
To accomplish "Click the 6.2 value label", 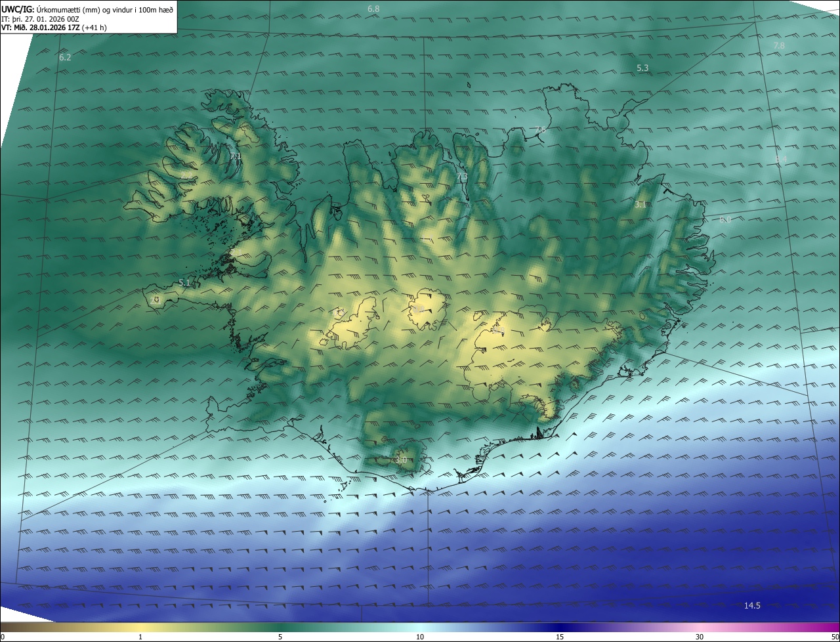I will pos(65,57).
